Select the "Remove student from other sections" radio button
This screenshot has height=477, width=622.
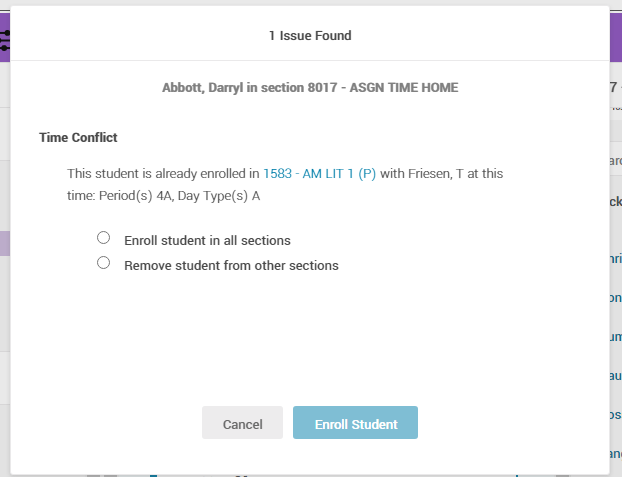pos(103,263)
